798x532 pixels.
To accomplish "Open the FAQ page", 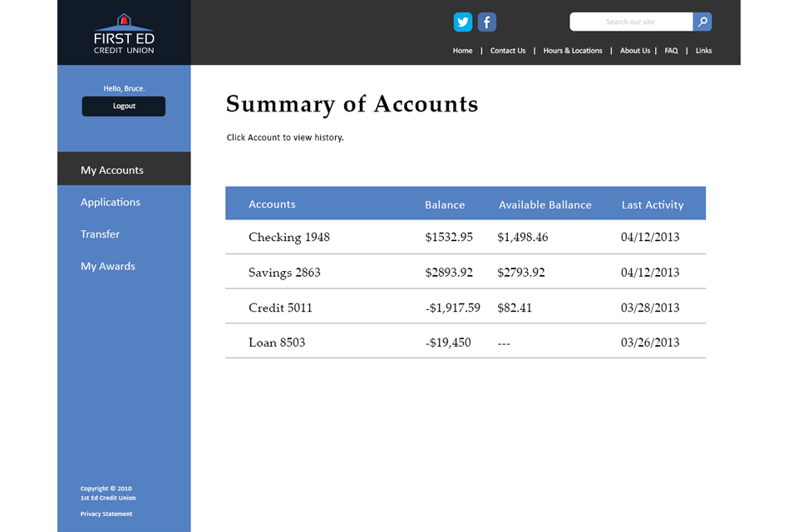I will pos(671,51).
